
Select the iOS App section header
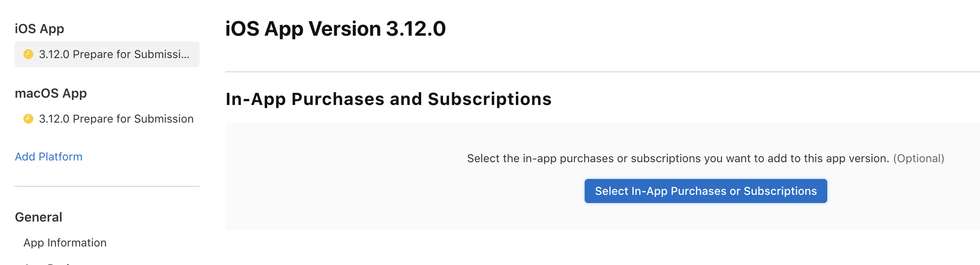tap(39, 28)
